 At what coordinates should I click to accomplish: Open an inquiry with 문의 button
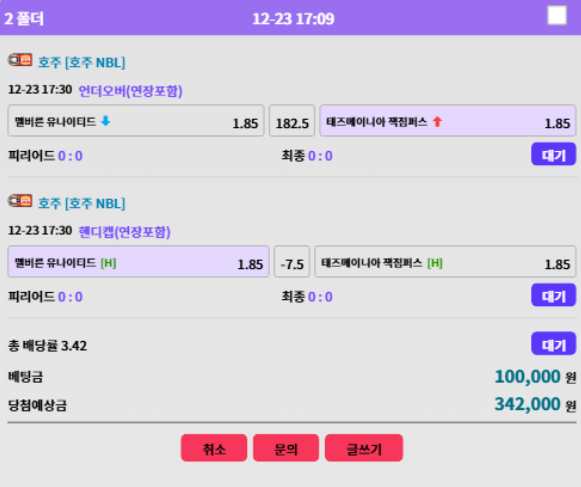pyautogui.click(x=286, y=448)
